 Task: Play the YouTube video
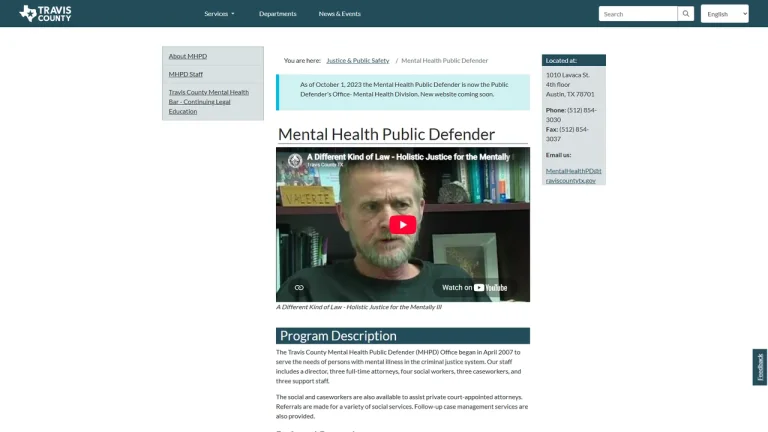tap(403, 225)
